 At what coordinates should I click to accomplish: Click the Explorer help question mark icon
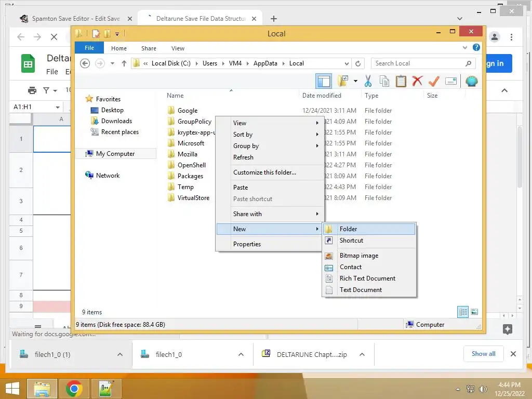[x=476, y=47]
